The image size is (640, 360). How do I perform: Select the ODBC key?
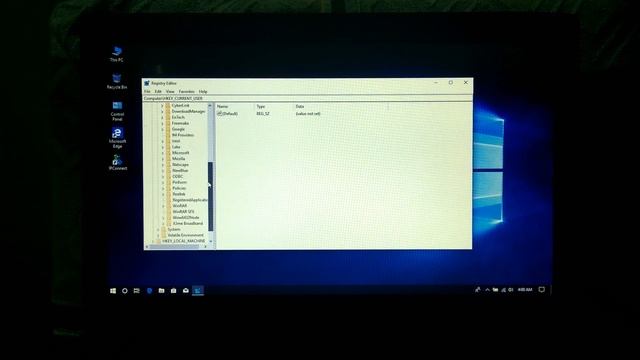(x=178, y=177)
